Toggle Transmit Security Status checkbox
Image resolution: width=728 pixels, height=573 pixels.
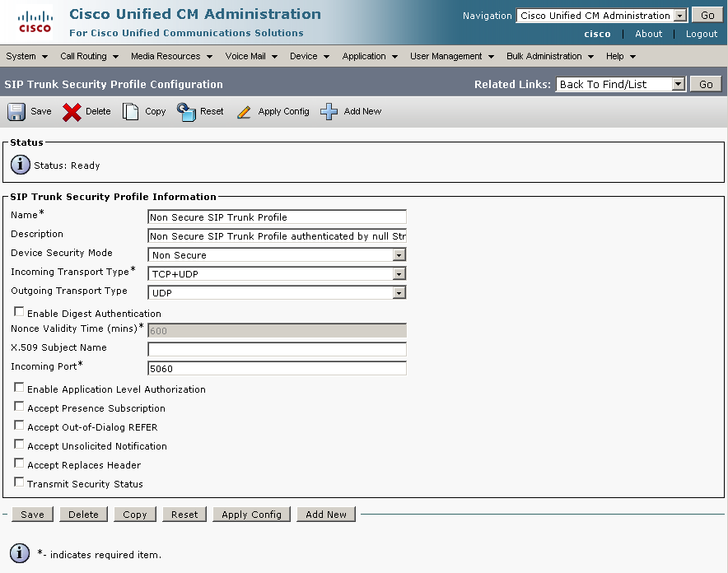pyautogui.click(x=19, y=483)
